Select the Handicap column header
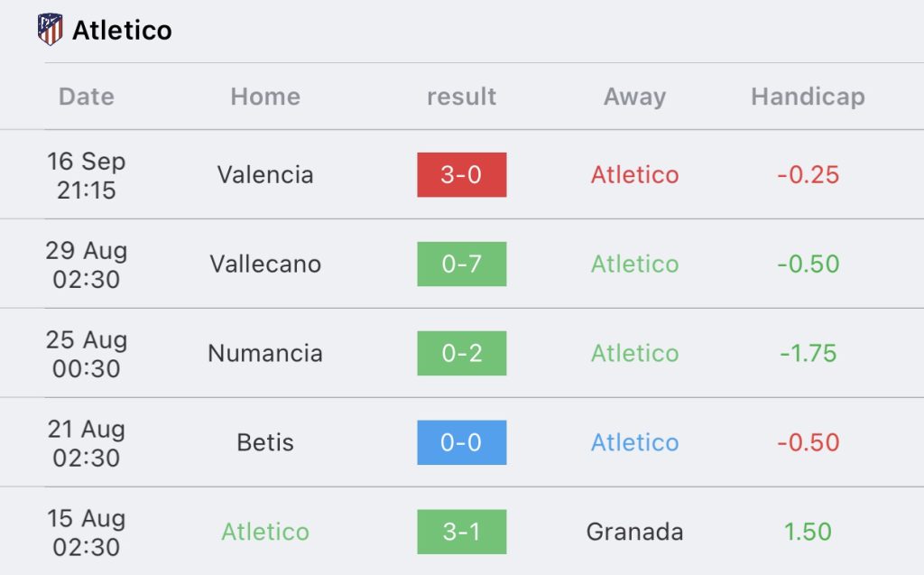Image resolution: width=924 pixels, height=575 pixels. pyautogui.click(x=808, y=97)
